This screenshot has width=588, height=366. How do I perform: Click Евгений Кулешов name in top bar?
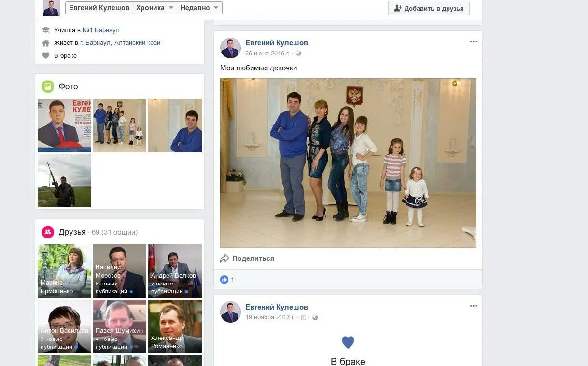click(99, 8)
